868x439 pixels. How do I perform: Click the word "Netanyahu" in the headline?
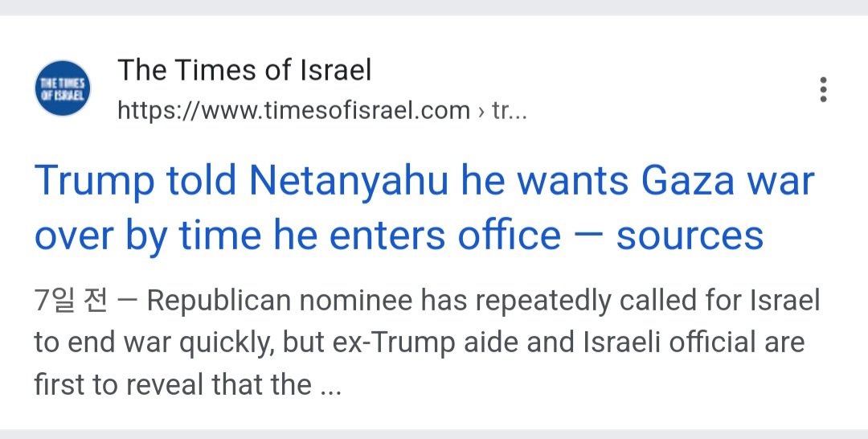click(x=348, y=181)
